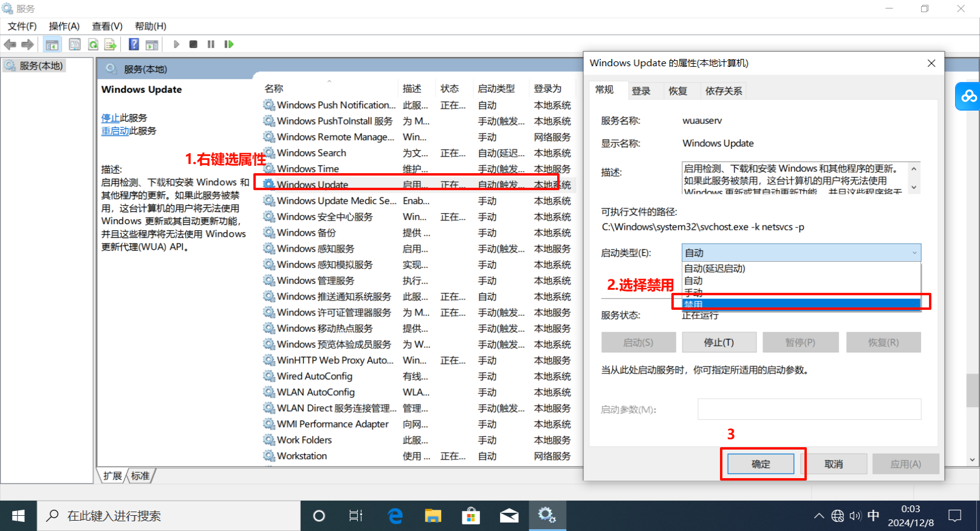This screenshot has width=980, height=531.
Task: Switch to the 登录 tab
Action: point(641,91)
